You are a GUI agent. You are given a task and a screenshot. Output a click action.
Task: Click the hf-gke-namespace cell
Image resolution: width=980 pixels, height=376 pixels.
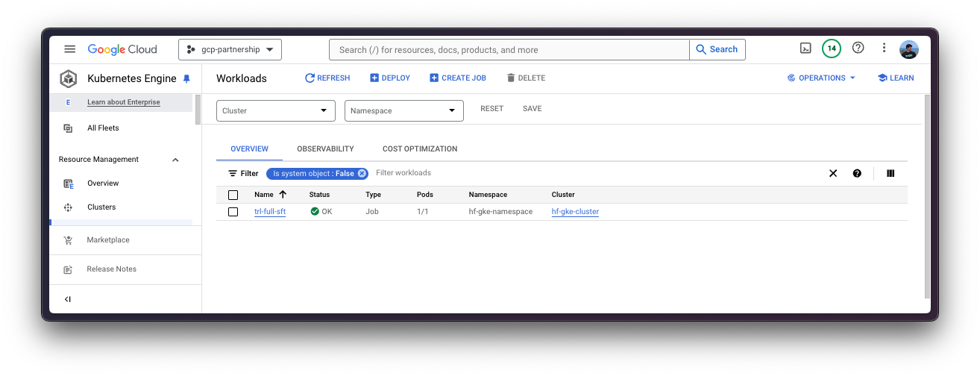[x=500, y=212]
